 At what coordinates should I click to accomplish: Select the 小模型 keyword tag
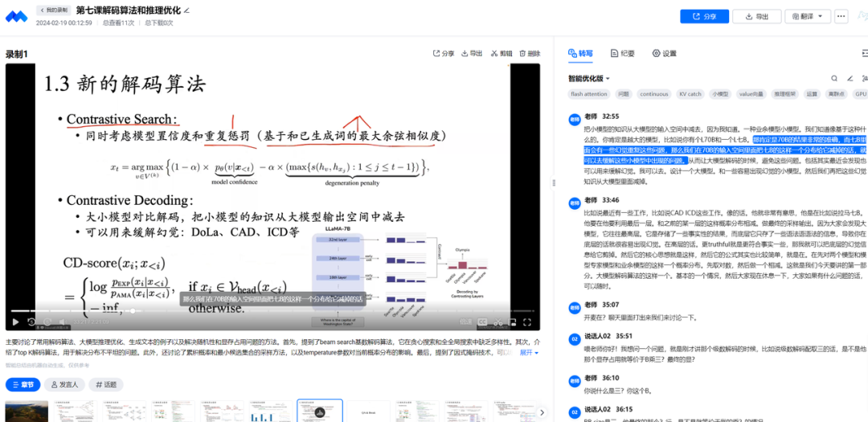pyautogui.click(x=721, y=94)
